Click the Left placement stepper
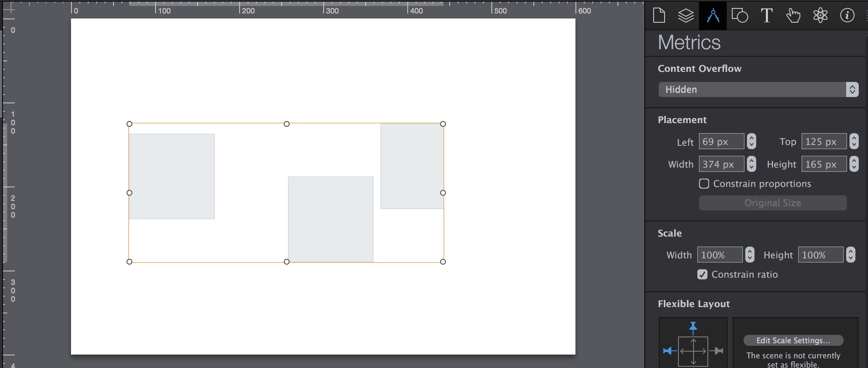The image size is (868, 368). coord(752,141)
